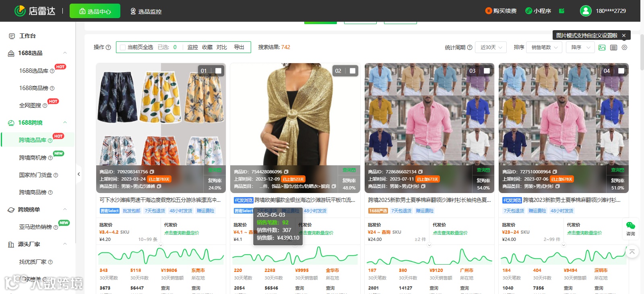
Task: Open display settings hexagon icon
Action: pos(624,47)
